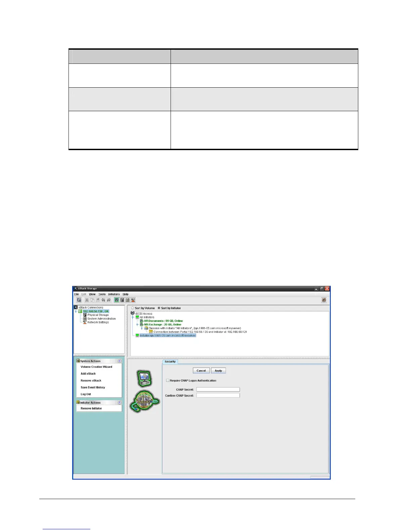Collapse the Session with Initiator tree node
The height and width of the screenshot is (532, 411).
pos(142,328)
